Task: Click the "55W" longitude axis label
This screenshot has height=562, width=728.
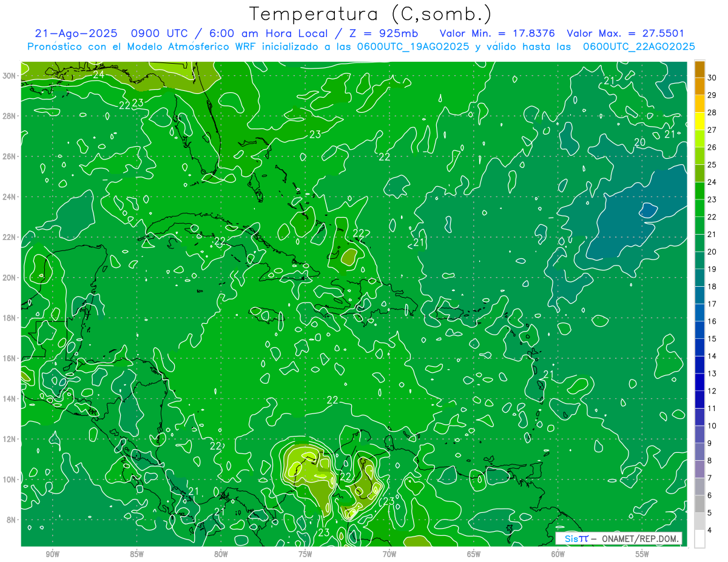Action: (x=642, y=554)
